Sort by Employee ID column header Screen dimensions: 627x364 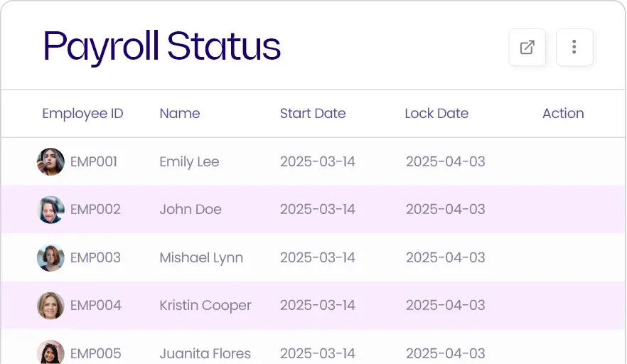82,114
